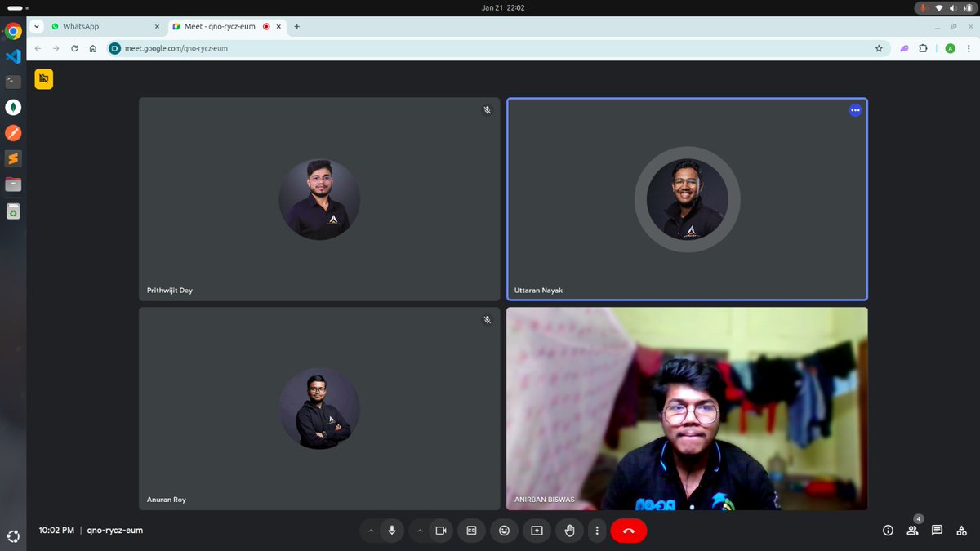This screenshot has width=980, height=551.
Task: Open the three-dot more options menu
Action: (x=597, y=531)
